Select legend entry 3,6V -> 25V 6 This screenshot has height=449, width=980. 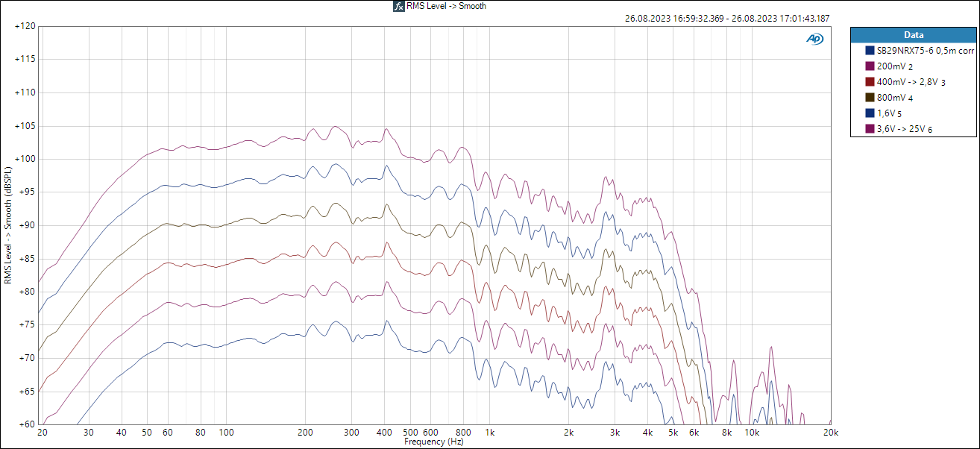click(904, 128)
